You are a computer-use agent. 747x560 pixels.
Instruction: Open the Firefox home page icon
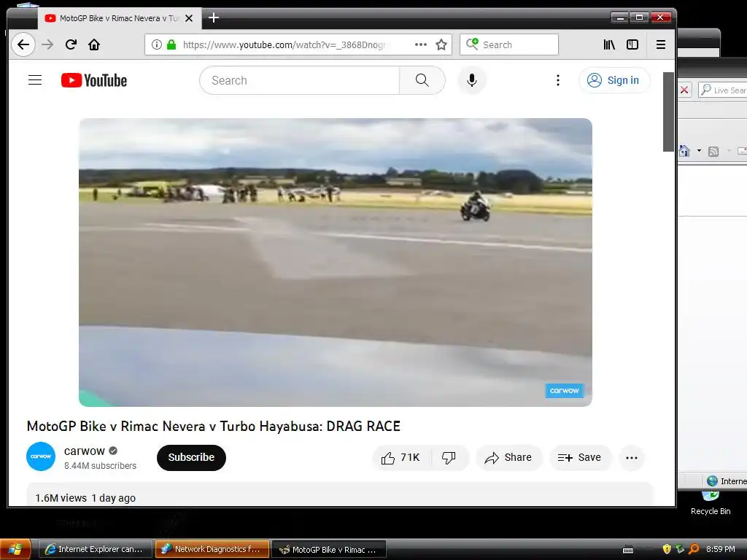point(94,44)
